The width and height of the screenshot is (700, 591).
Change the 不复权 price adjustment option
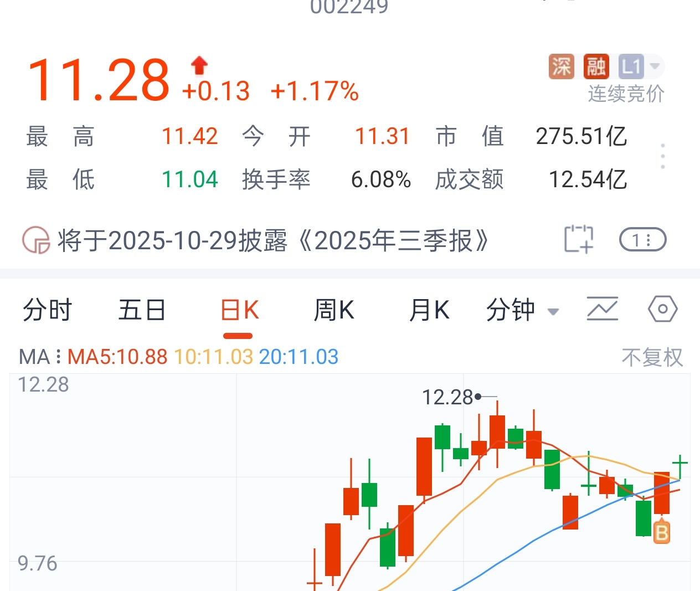[x=652, y=358]
